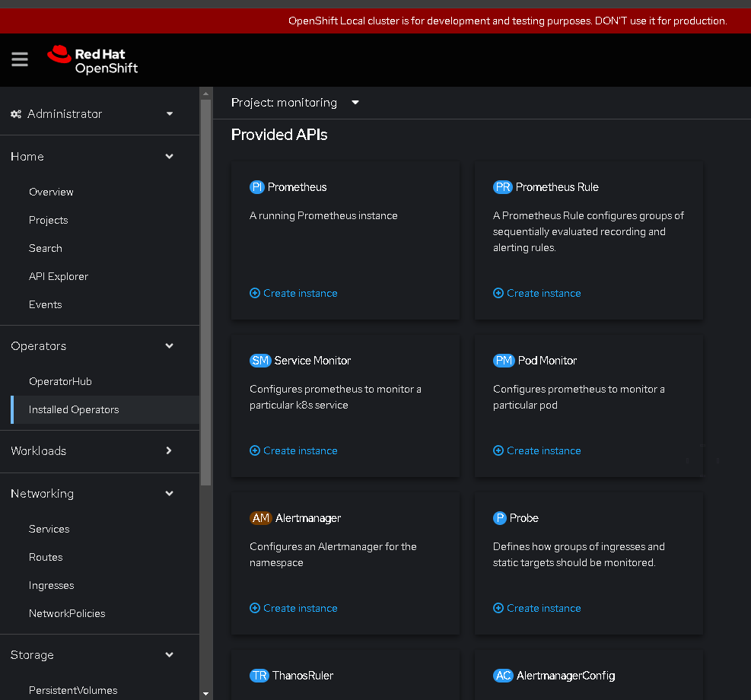Click the AM badge for Alertmanager
The width and height of the screenshot is (751, 700).
pos(261,518)
